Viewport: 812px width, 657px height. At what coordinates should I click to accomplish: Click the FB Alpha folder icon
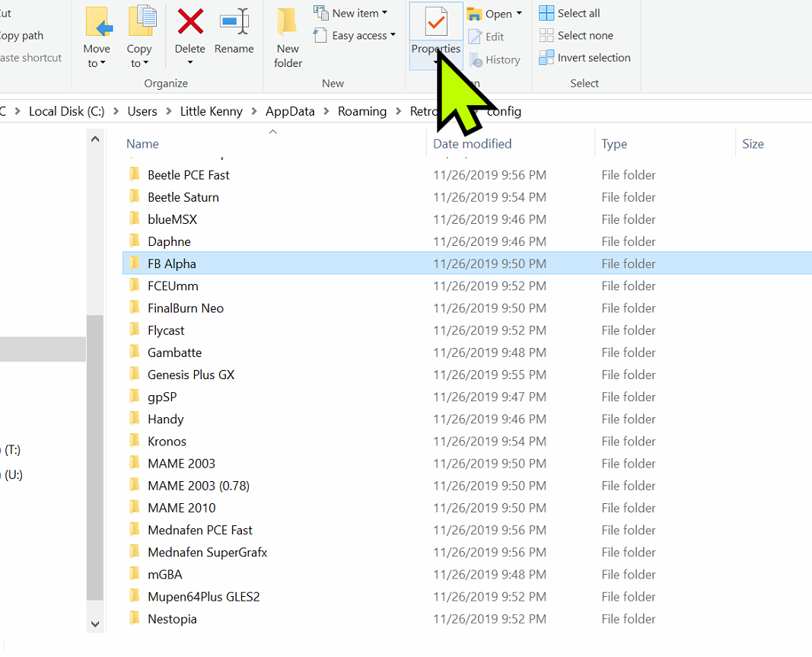134,263
